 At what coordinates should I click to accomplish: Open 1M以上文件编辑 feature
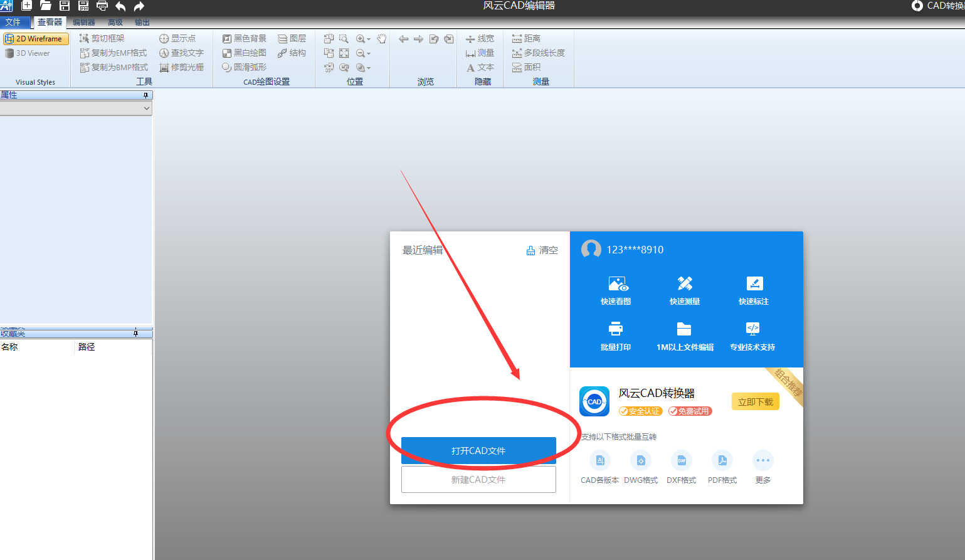tap(685, 336)
